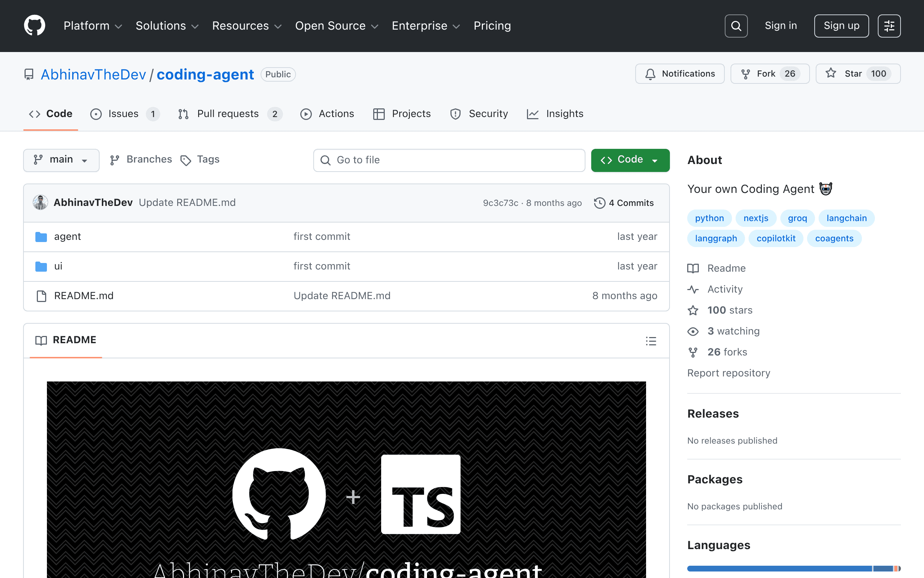Viewport: 924px width, 578px height.
Task: Click the Notifications bell icon
Action: tap(650, 74)
